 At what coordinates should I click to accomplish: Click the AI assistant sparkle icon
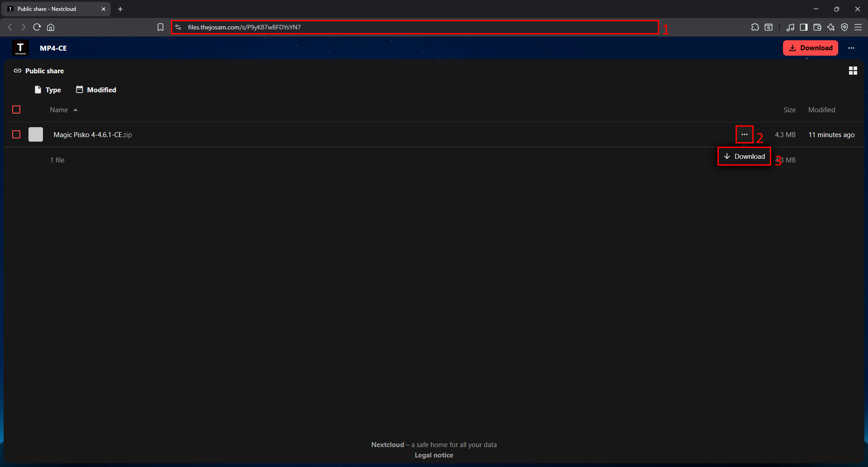(x=831, y=27)
